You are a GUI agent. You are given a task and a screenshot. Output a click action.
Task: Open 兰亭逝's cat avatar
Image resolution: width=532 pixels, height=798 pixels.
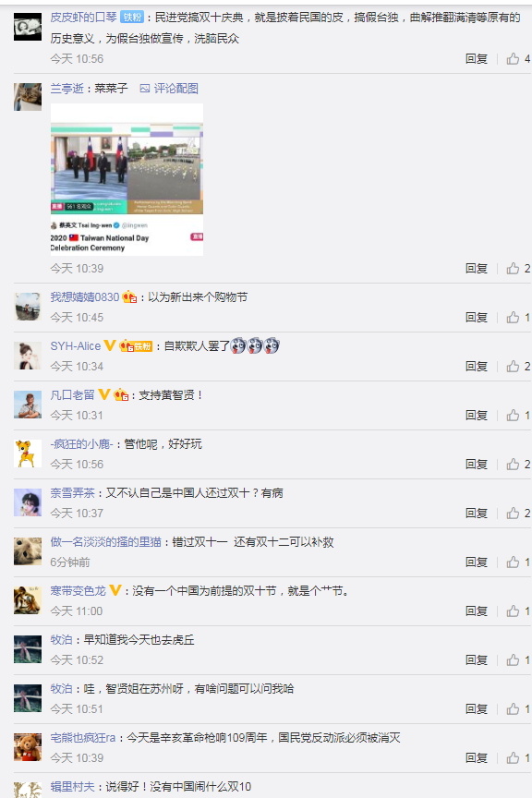coord(28,97)
